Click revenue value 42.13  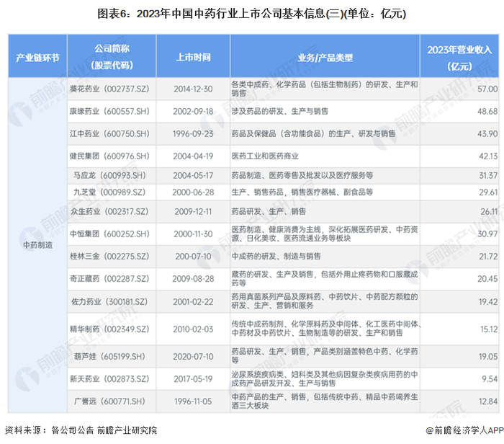point(488,156)
